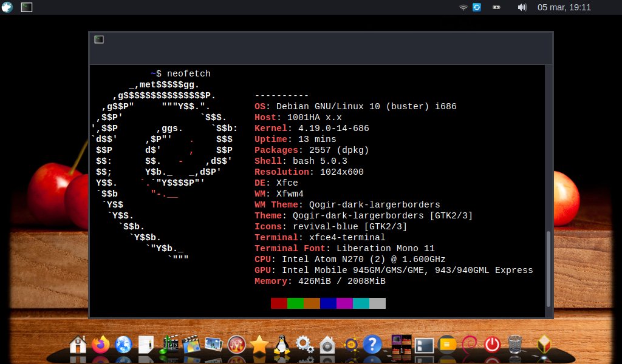The width and height of the screenshot is (622, 364).
Task: Open the settings gears in the dock
Action: (304, 345)
